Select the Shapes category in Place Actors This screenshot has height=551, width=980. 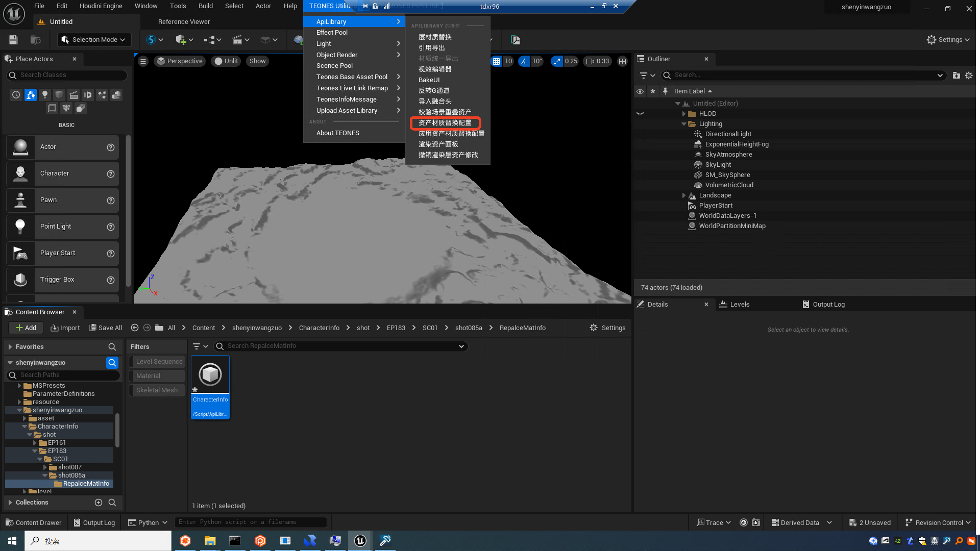tap(59, 95)
